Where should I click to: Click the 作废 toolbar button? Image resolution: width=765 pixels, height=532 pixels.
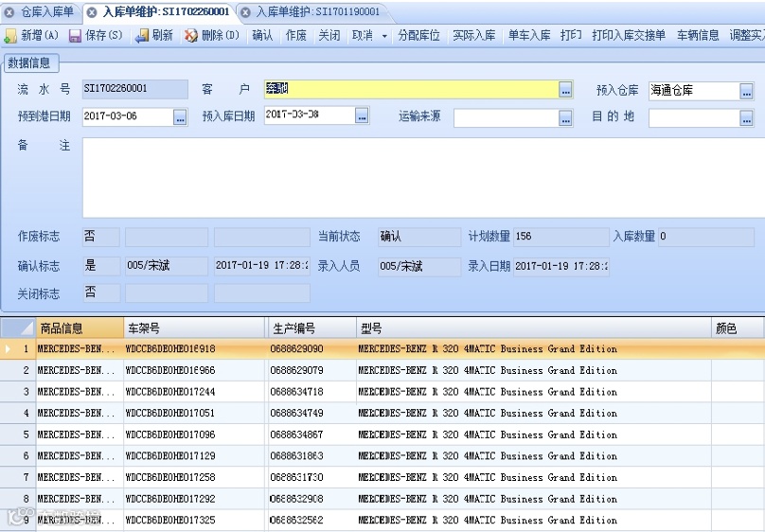point(295,35)
